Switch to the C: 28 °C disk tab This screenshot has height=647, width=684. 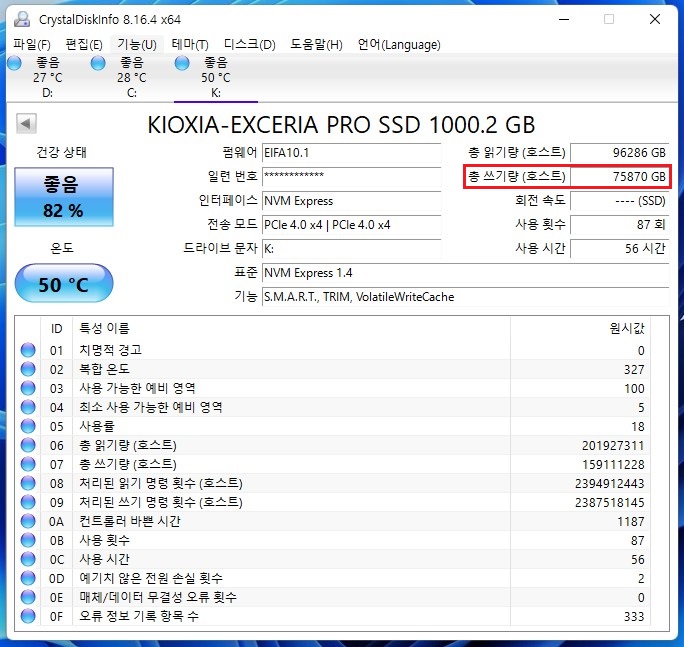click(132, 78)
